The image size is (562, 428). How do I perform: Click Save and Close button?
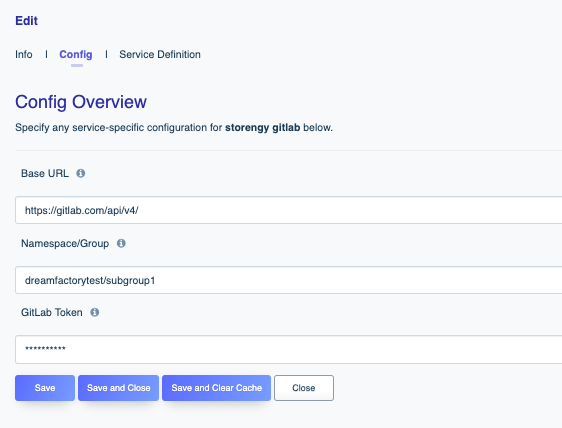coord(118,388)
